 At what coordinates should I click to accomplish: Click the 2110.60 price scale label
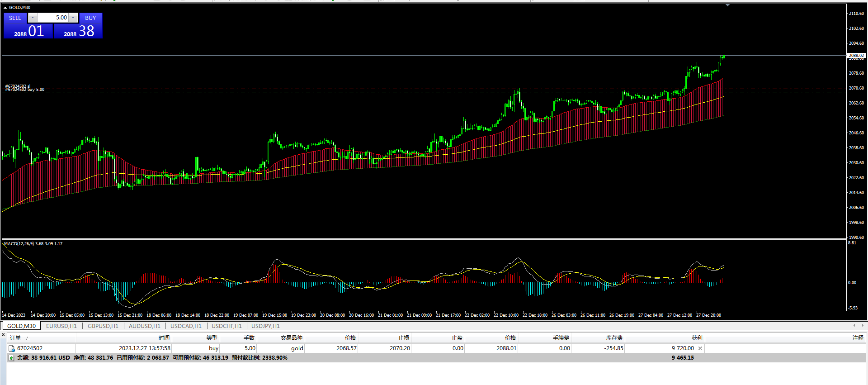[856, 14]
